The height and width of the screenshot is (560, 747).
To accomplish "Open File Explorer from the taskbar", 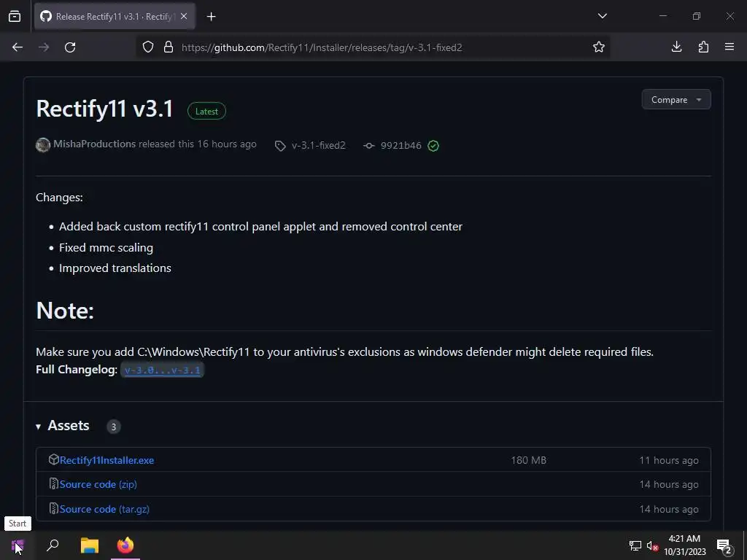I will pyautogui.click(x=90, y=545).
